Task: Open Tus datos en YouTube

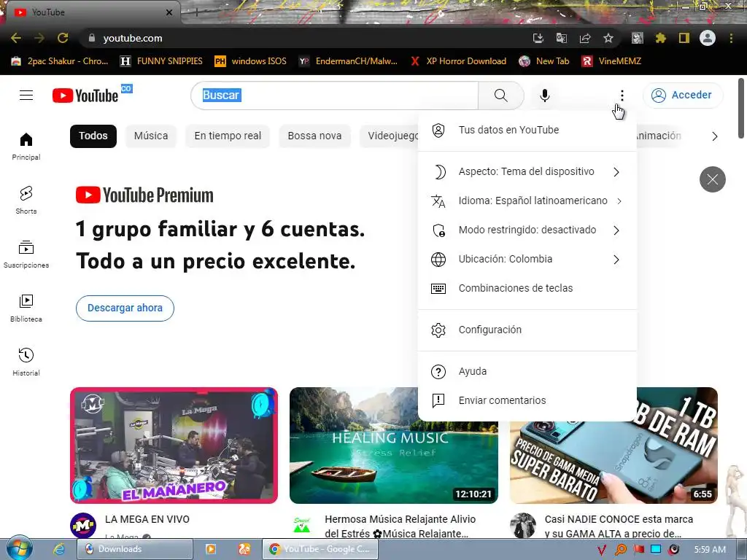Action: [x=527, y=130]
